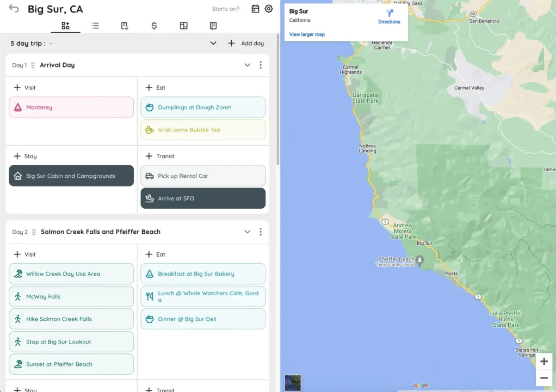
Task: Collapse the 5 day trip chevron
Action: (213, 43)
